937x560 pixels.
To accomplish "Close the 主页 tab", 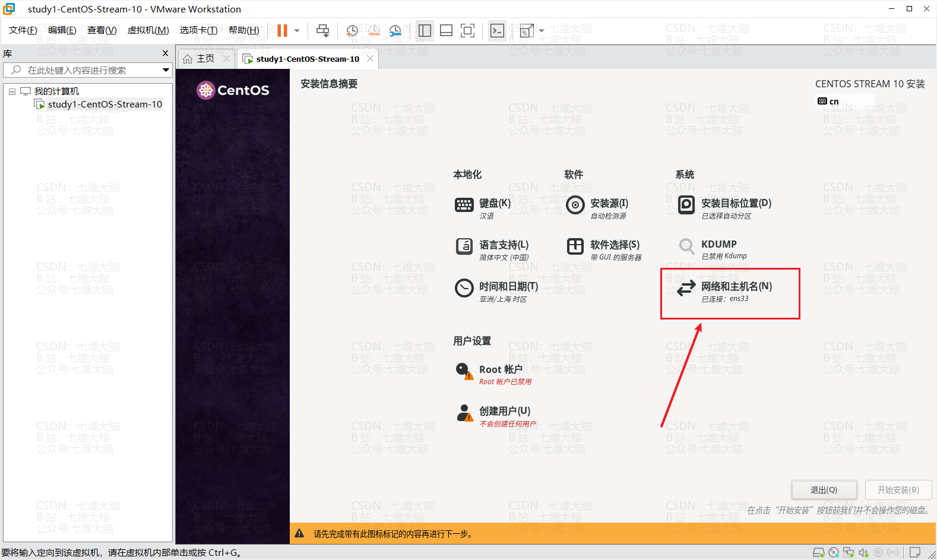I will click(x=226, y=59).
